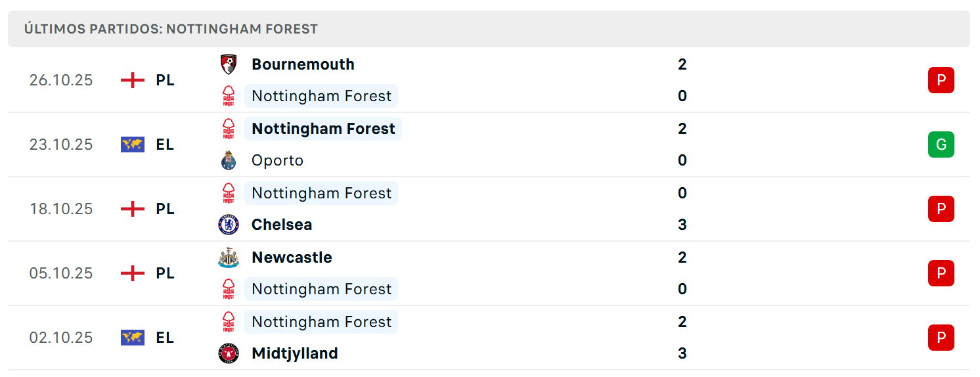Click the red P badge for the Midtjylland match
980x377 pixels.
point(941,338)
